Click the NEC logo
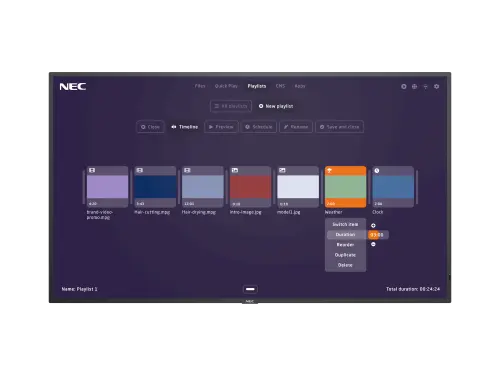 [73, 87]
